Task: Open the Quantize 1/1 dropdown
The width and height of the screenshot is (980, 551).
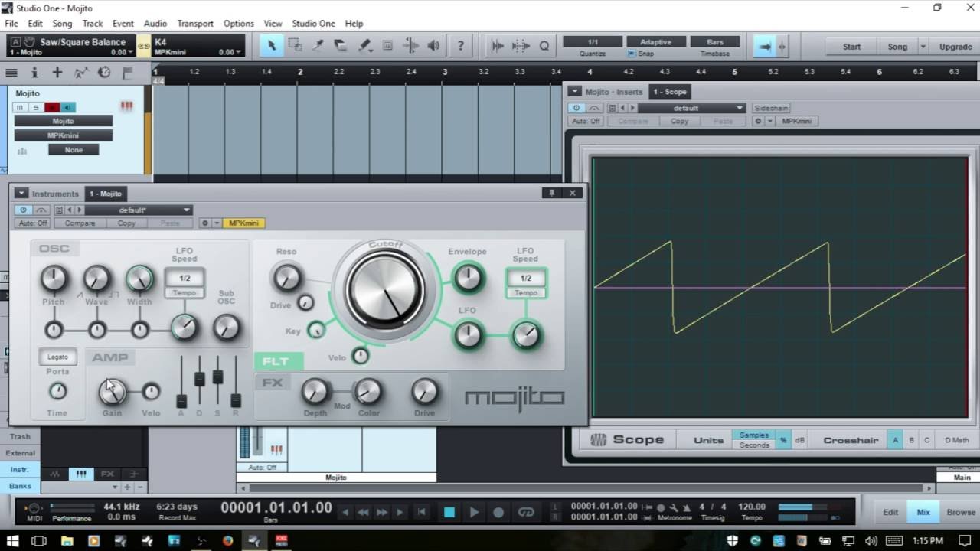Action: (593, 42)
